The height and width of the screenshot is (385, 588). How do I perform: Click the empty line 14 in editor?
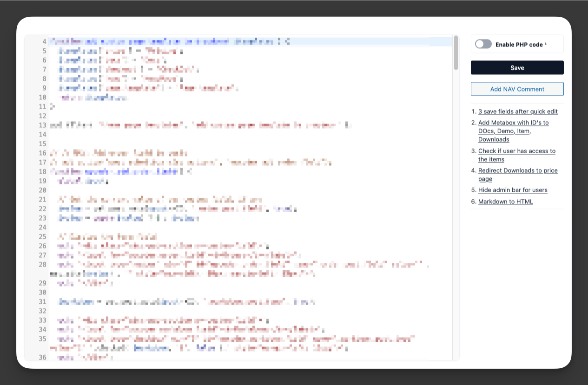coord(186,135)
